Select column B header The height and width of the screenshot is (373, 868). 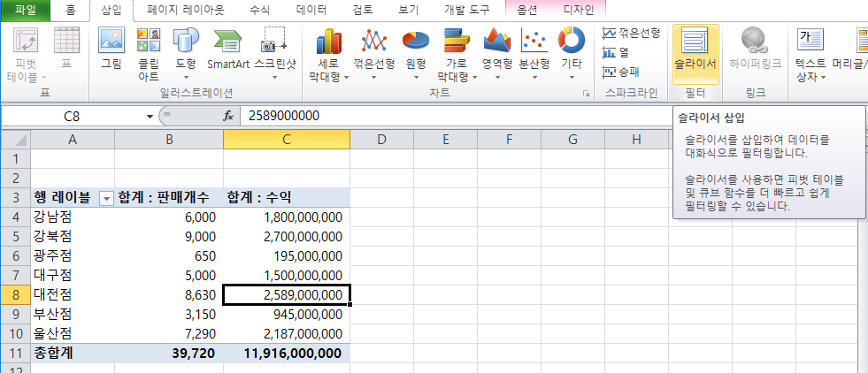[169, 140]
